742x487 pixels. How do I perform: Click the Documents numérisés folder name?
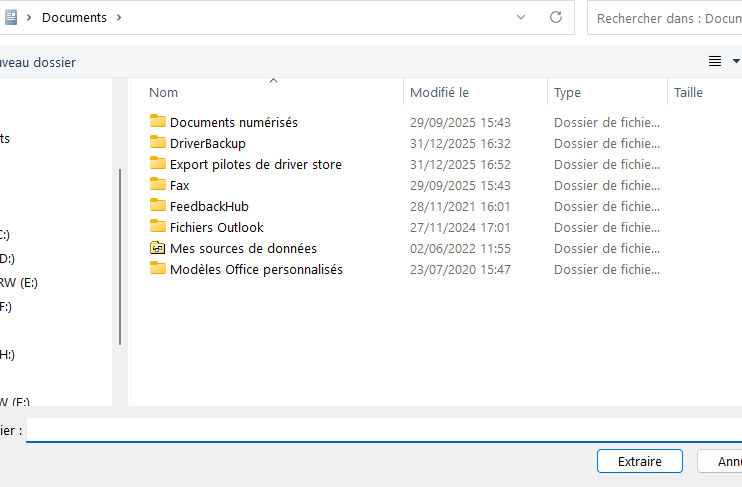pyautogui.click(x=234, y=123)
